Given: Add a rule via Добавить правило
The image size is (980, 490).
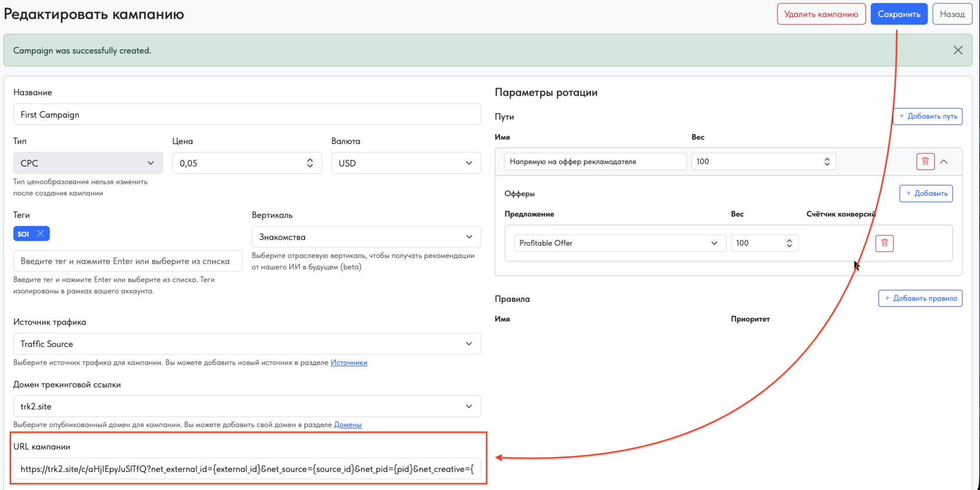Looking at the screenshot, I should point(920,298).
